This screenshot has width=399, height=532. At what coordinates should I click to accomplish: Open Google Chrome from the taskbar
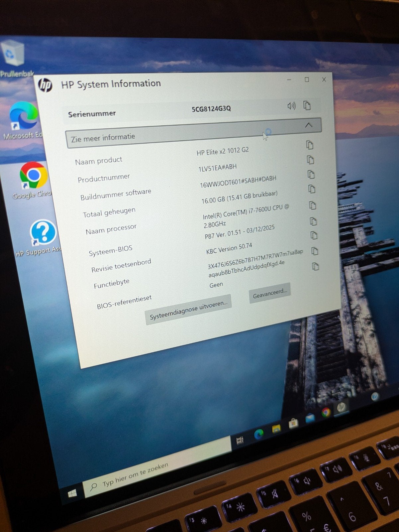(x=326, y=412)
